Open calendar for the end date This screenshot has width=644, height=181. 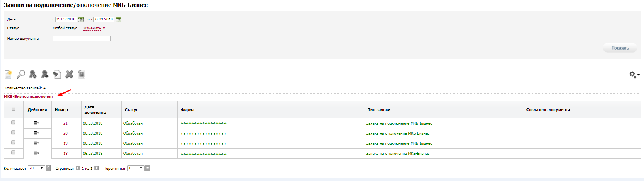(x=119, y=19)
